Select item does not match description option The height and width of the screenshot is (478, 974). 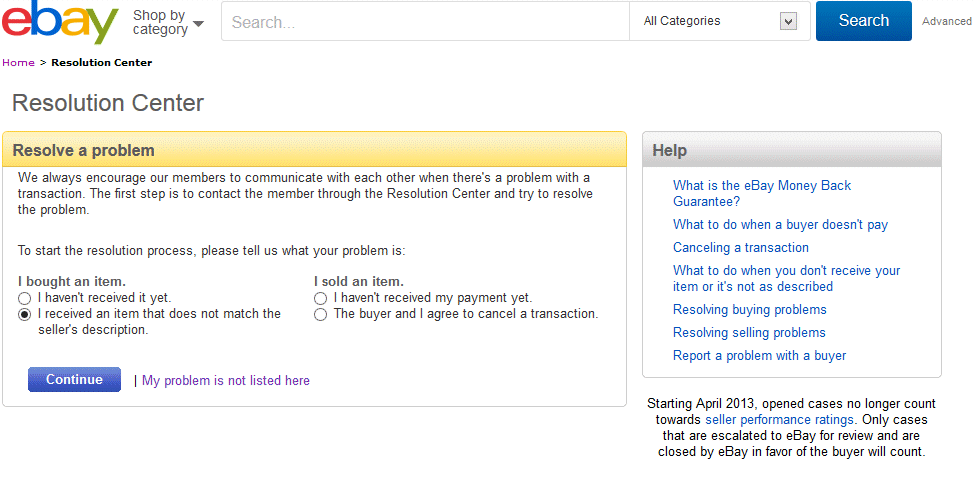[25, 314]
